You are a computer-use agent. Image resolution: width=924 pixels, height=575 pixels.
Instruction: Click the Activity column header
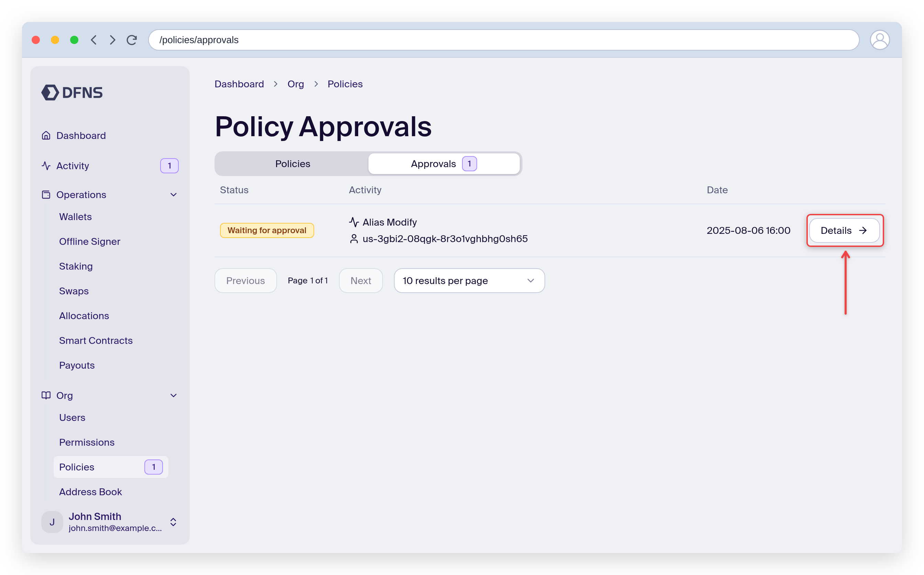365,190
